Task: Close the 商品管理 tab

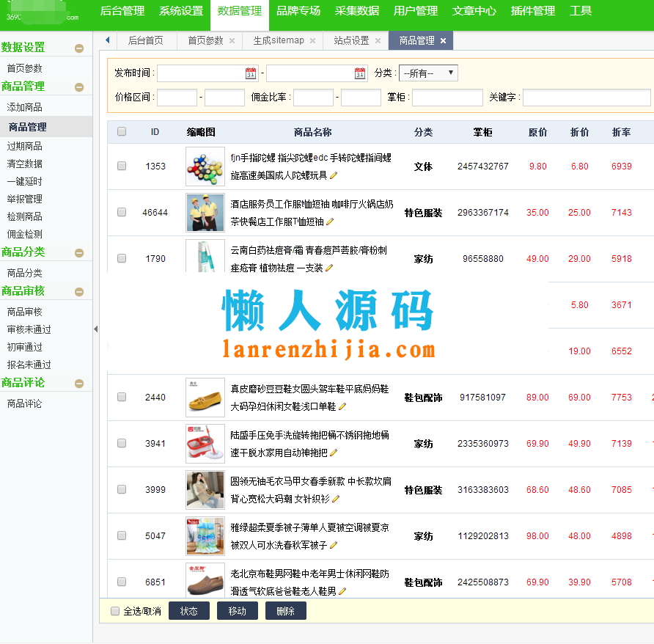Action: (443, 41)
